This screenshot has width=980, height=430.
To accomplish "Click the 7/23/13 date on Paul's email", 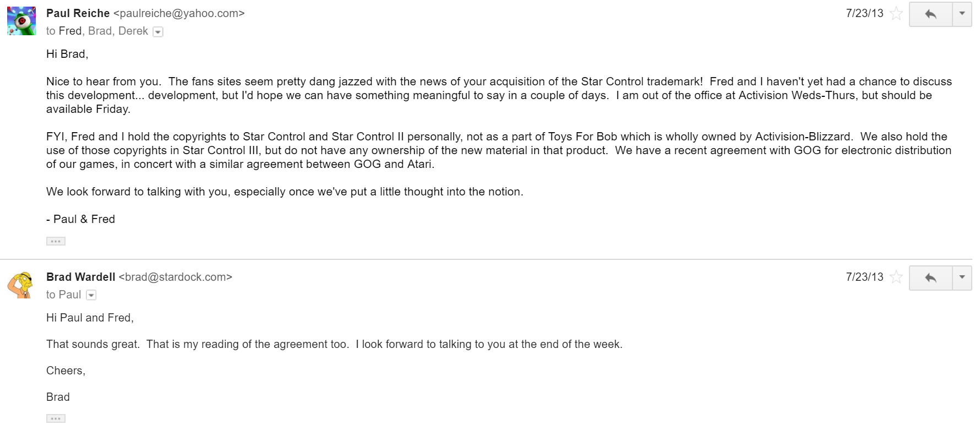I will coord(864,13).
